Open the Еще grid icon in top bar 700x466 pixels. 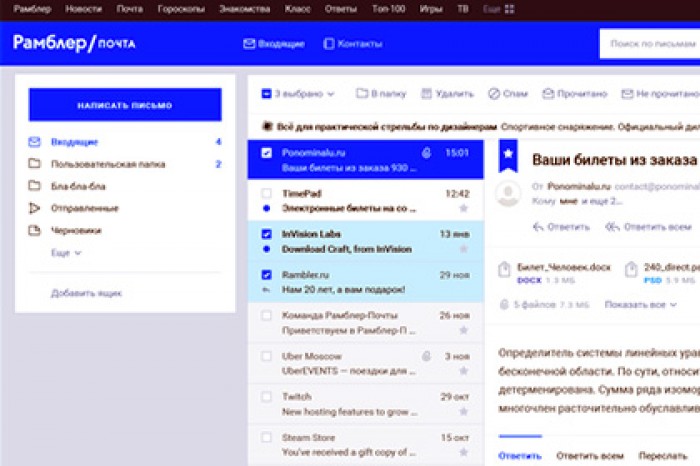509,9
